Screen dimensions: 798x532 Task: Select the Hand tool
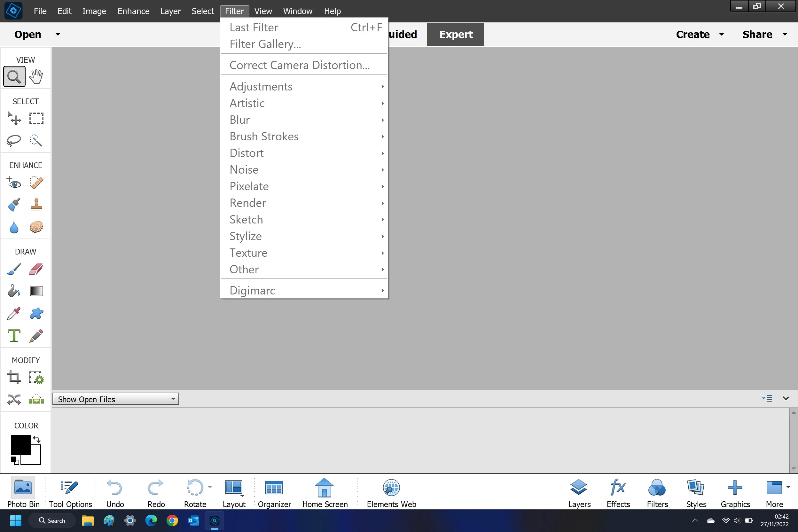point(36,76)
